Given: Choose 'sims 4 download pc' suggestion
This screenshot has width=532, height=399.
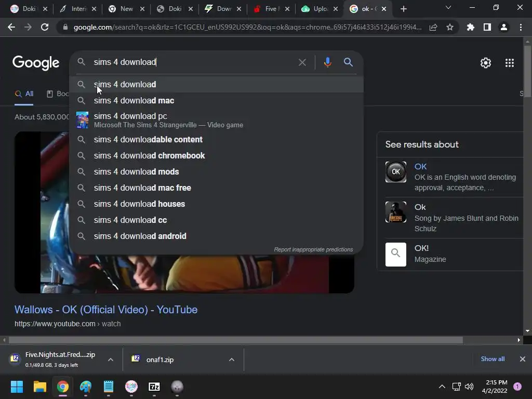Looking at the screenshot, I should (217, 120).
